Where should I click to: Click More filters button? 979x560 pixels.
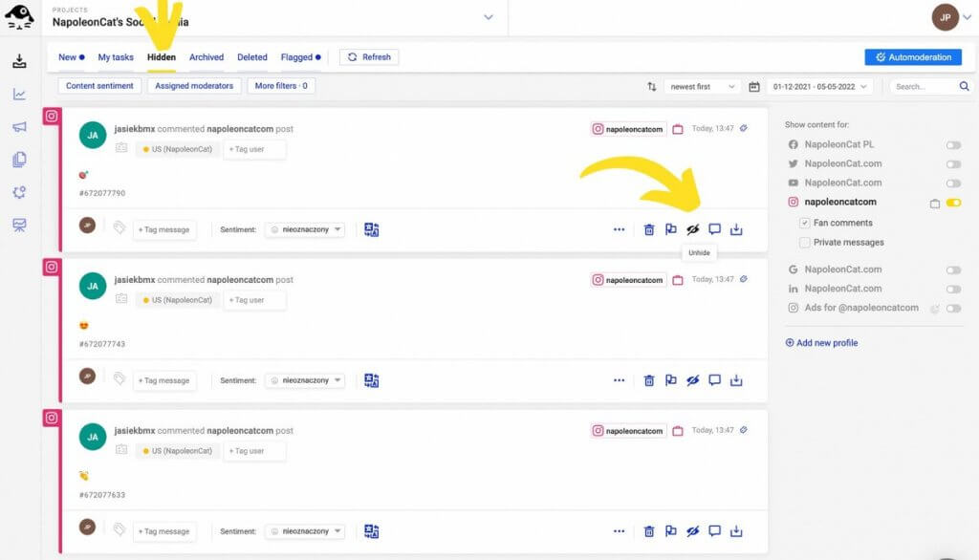pyautogui.click(x=281, y=86)
